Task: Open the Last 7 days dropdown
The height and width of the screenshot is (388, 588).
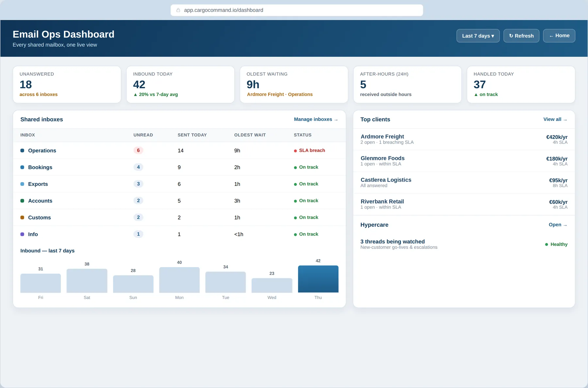Action: point(478,36)
